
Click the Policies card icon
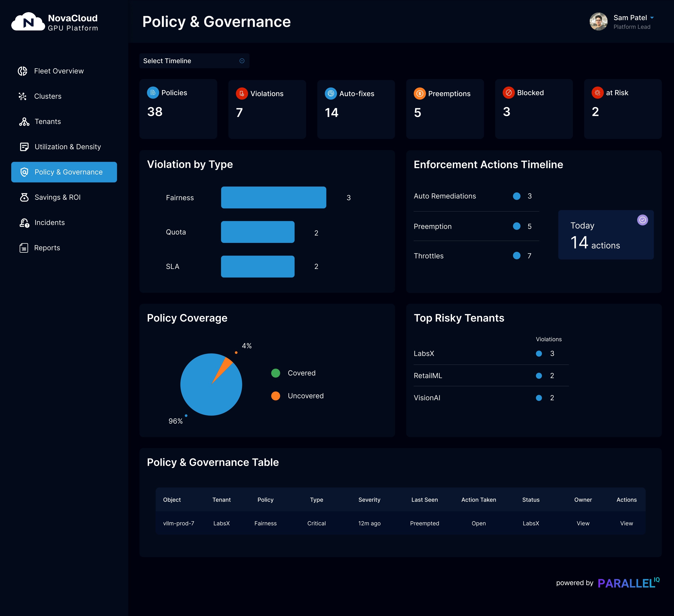tap(153, 93)
